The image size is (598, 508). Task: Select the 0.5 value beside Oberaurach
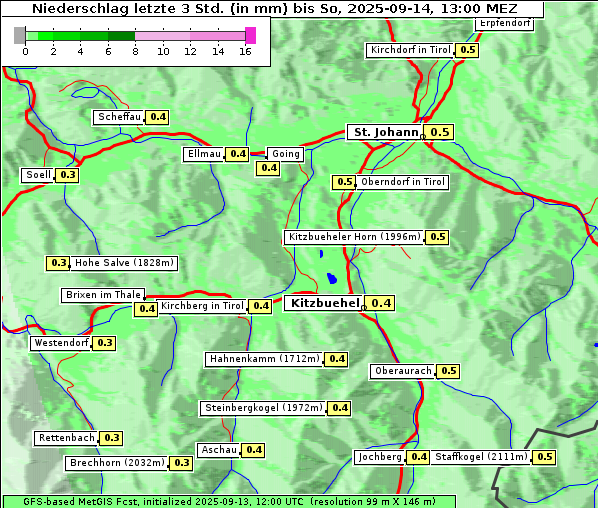coord(448,371)
